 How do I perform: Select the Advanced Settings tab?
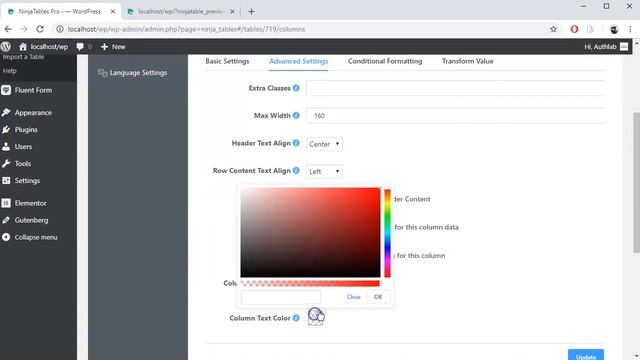[x=298, y=61]
